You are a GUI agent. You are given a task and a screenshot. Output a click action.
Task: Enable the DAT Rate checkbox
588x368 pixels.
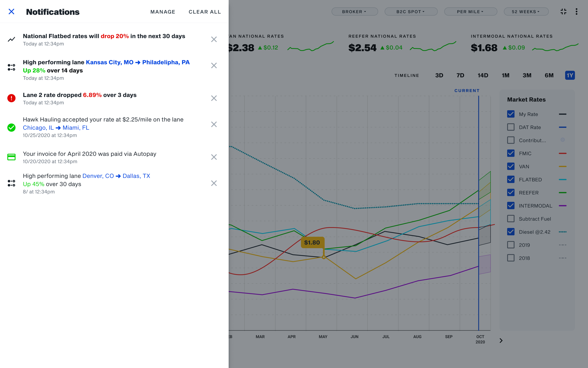click(x=511, y=127)
